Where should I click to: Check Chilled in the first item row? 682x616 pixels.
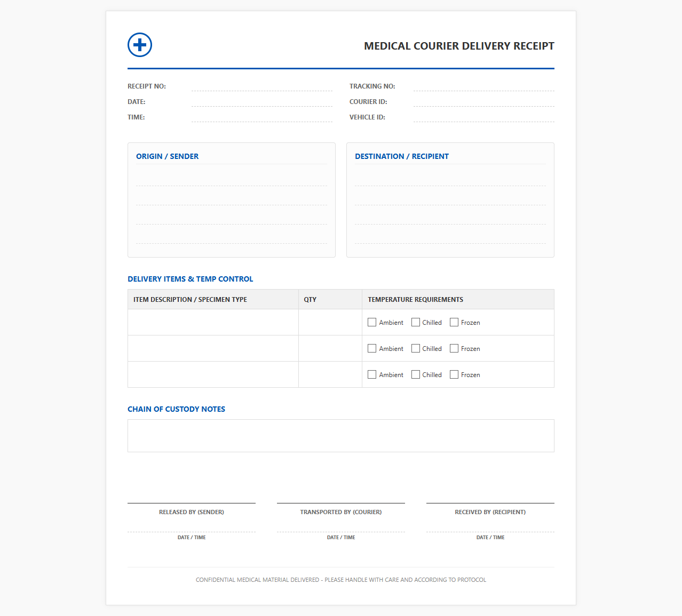416,322
